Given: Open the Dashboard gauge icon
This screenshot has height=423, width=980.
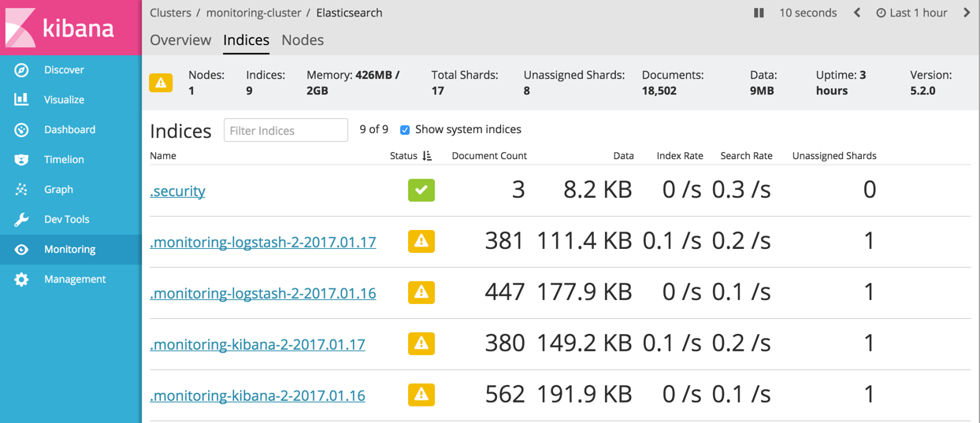Looking at the screenshot, I should click(21, 130).
